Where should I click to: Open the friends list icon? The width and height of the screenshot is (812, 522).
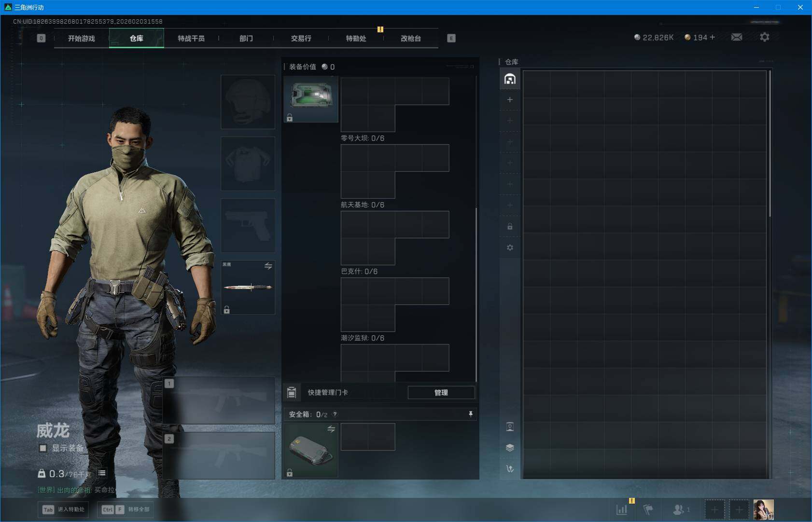coord(679,509)
